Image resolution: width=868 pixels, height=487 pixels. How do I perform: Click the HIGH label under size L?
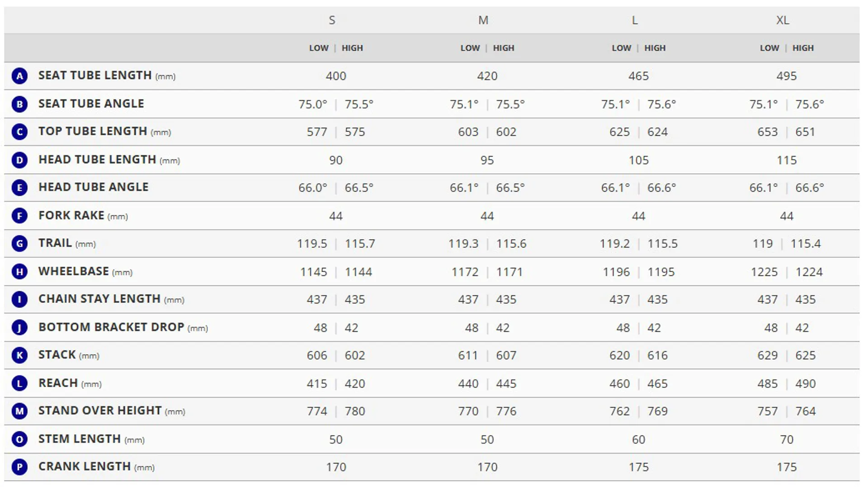[x=655, y=48]
